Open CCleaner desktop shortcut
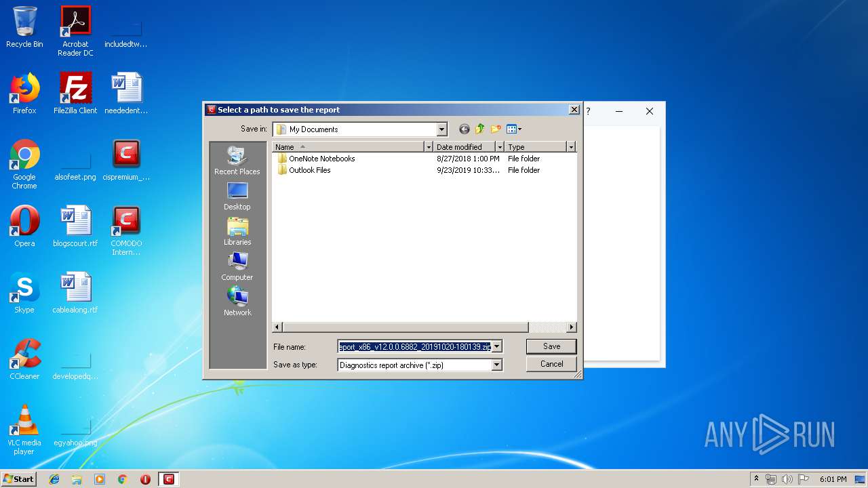868x488 pixels. point(24,359)
